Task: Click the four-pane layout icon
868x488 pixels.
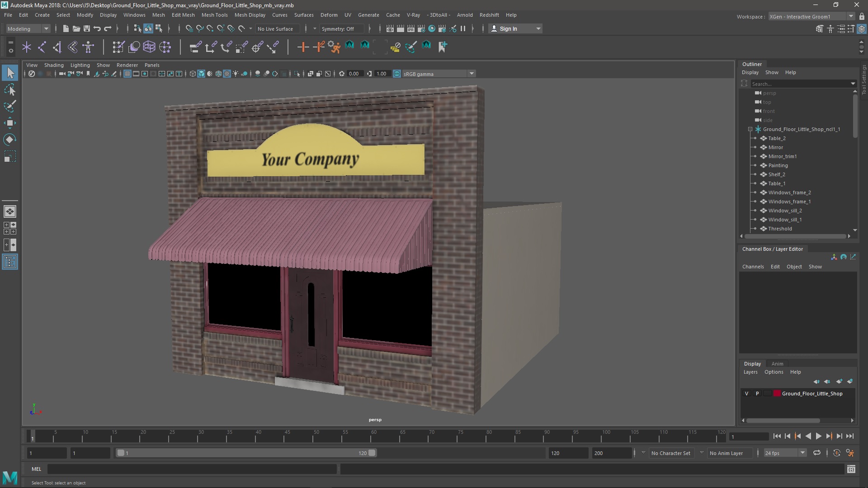Action: point(10,228)
